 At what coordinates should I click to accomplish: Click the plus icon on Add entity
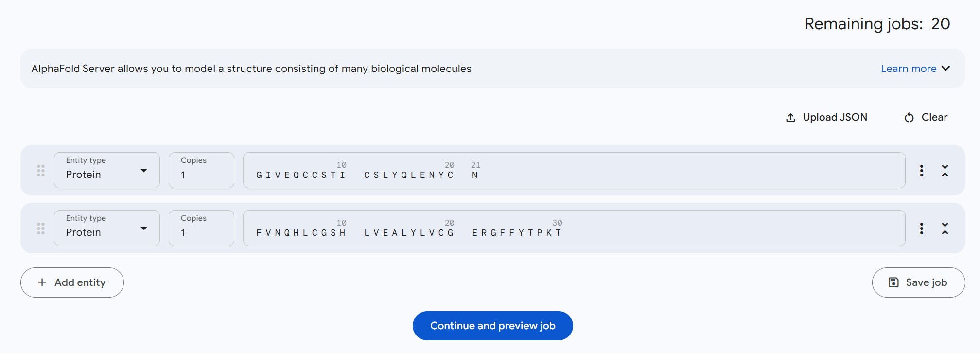(x=42, y=282)
